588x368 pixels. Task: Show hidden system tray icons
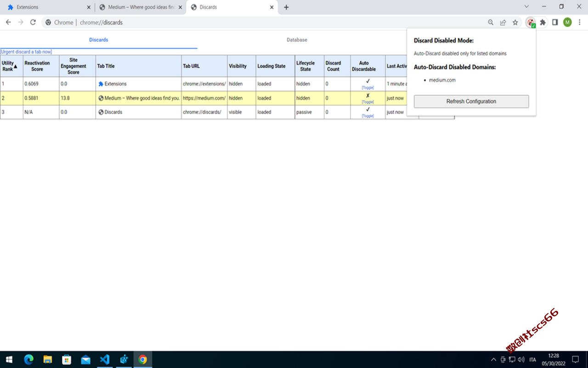493,360
